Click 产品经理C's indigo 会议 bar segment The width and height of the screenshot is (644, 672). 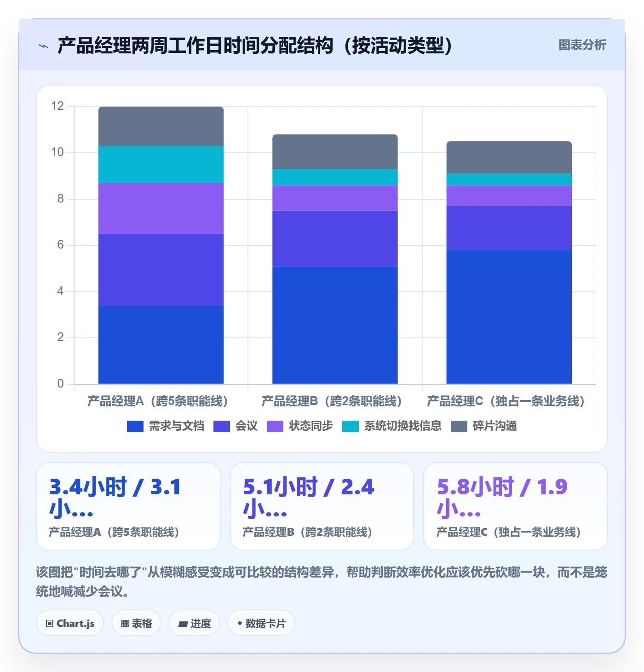tap(509, 228)
